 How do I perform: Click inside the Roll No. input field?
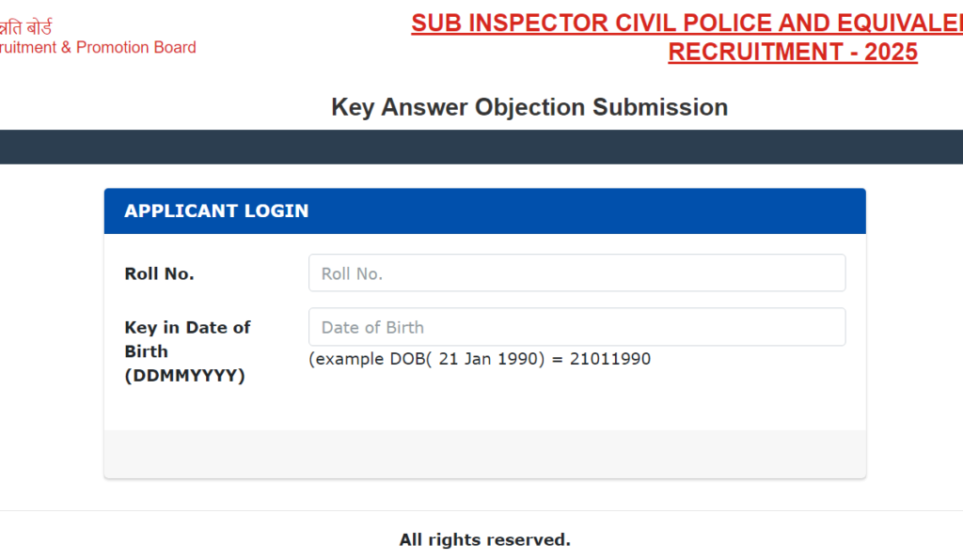tap(576, 272)
